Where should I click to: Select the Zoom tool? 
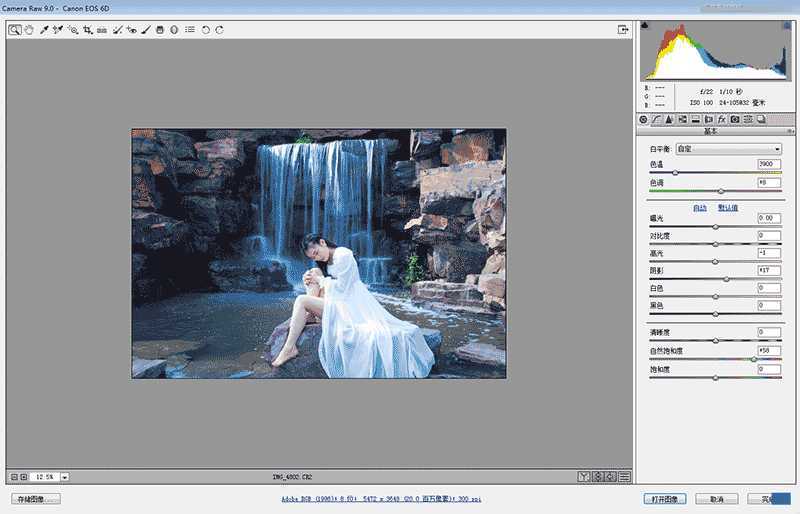tap(15, 30)
